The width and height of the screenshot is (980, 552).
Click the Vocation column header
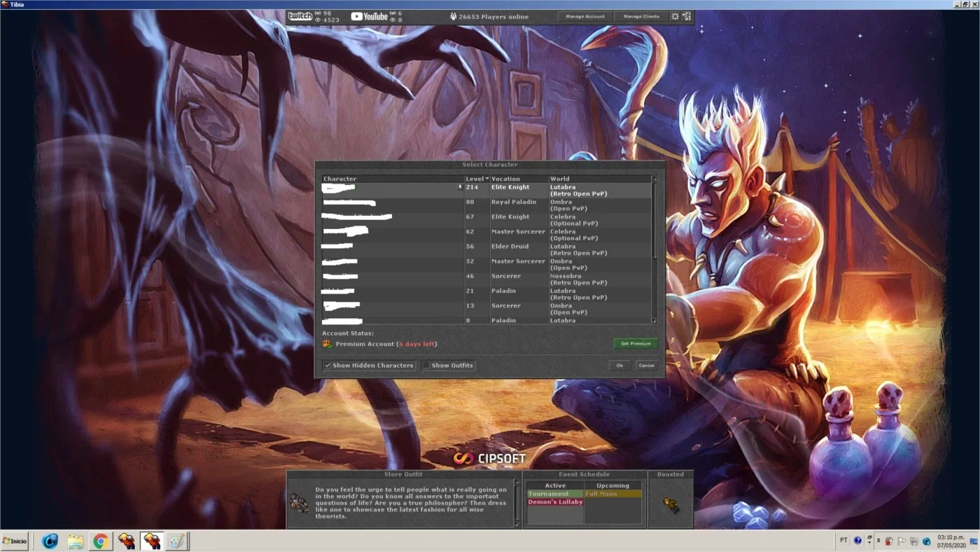[x=519, y=179]
